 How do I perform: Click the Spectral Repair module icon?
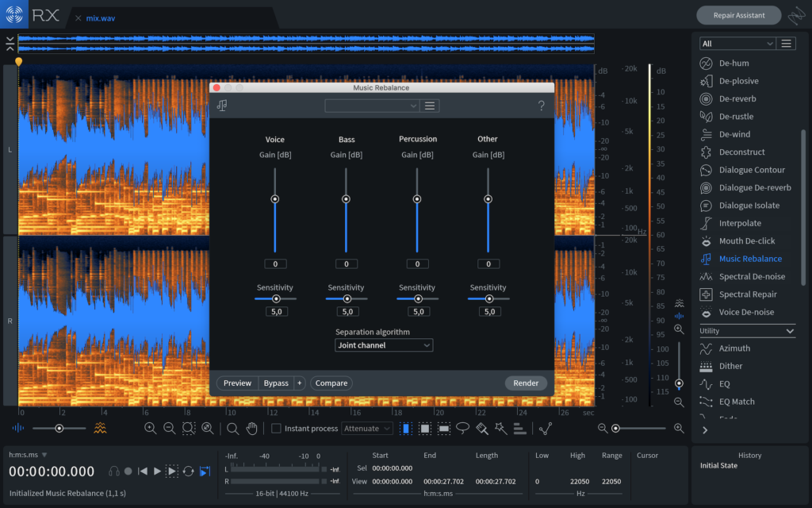pos(706,294)
